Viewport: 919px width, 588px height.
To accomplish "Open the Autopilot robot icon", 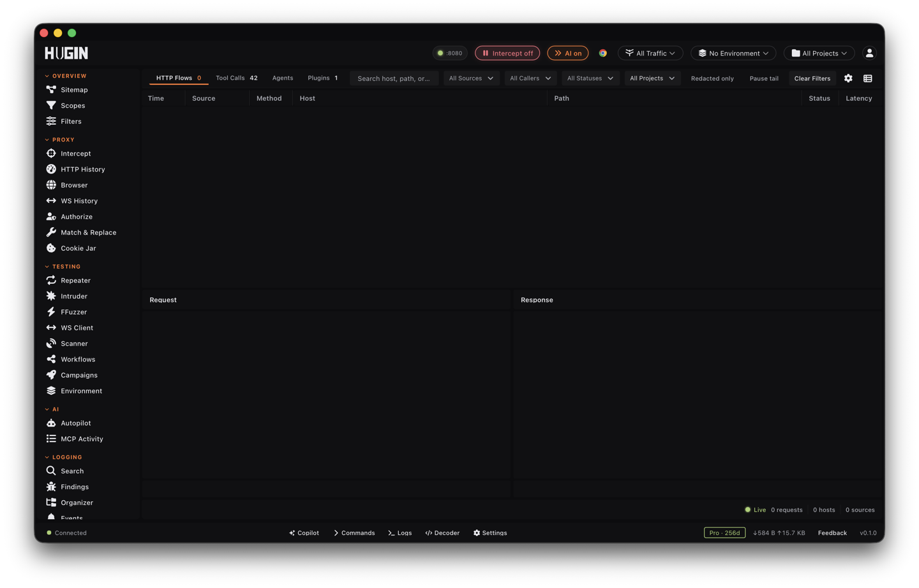I will 51,423.
